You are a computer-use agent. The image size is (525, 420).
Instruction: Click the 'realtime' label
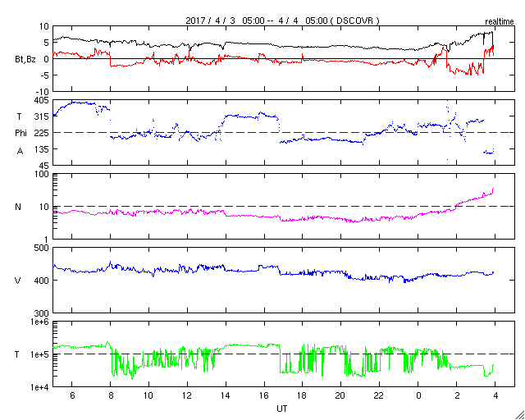point(500,22)
